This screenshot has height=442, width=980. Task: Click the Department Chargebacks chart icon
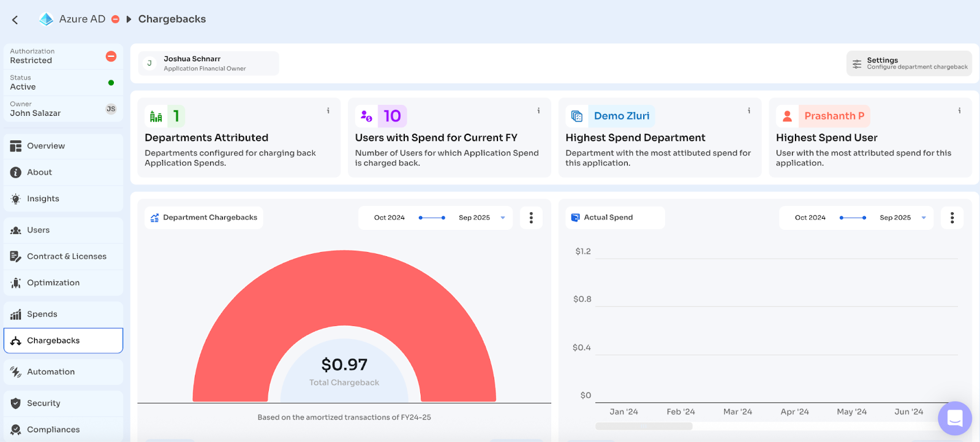click(x=154, y=218)
